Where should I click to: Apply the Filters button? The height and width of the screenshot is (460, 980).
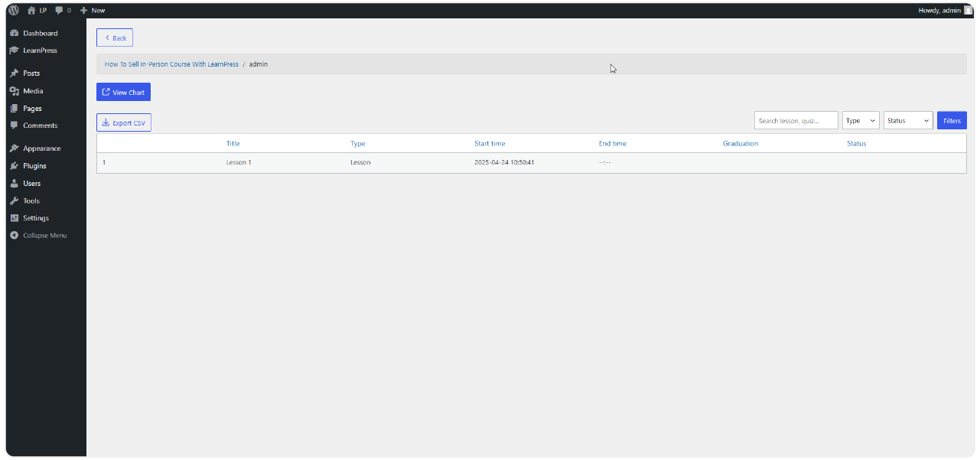951,120
